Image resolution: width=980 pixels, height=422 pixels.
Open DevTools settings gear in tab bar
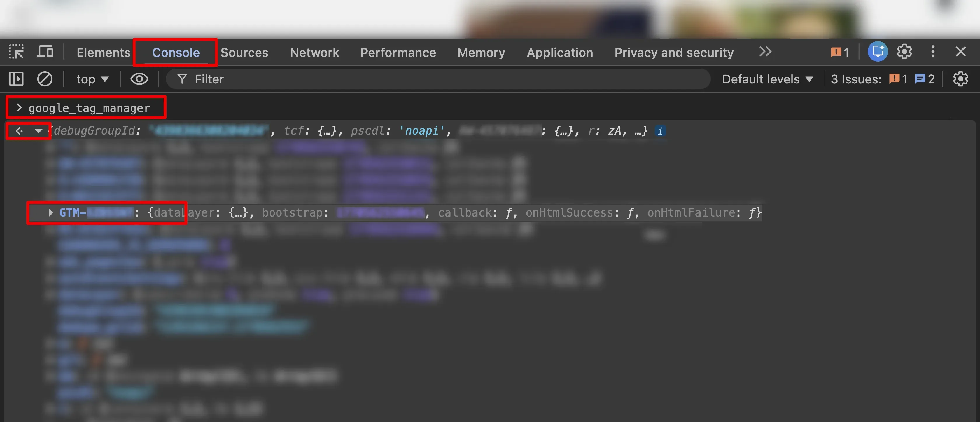(x=904, y=51)
